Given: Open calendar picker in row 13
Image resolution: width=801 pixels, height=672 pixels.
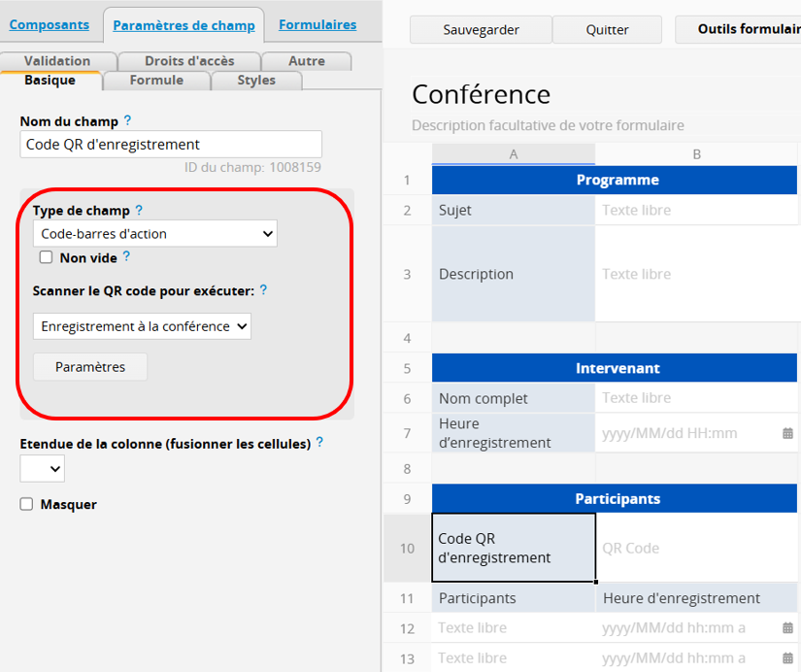Looking at the screenshot, I should point(787,658).
